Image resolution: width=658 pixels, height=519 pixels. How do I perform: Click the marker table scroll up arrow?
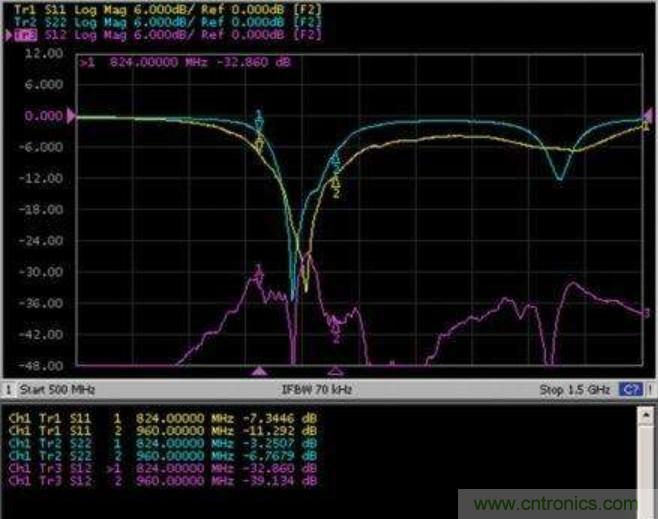pos(648,411)
